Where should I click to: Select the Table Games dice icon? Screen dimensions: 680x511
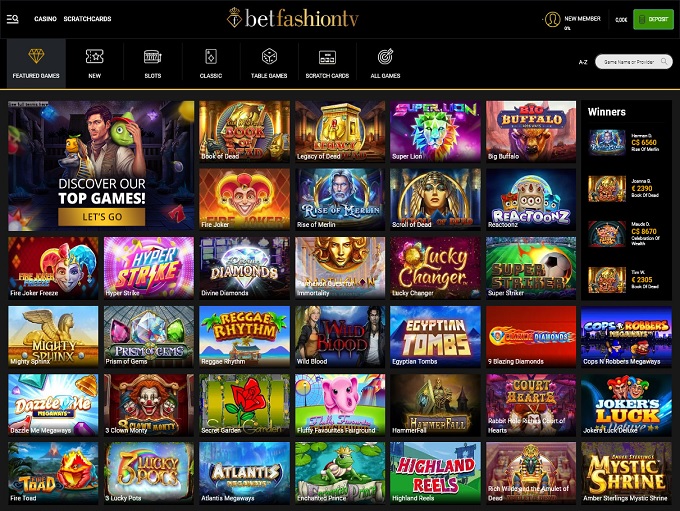269,56
